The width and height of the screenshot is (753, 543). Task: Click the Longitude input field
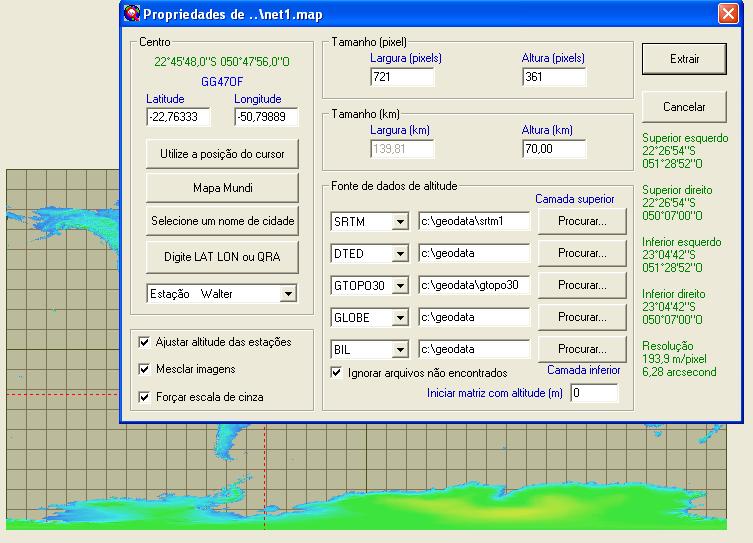[x=266, y=117]
